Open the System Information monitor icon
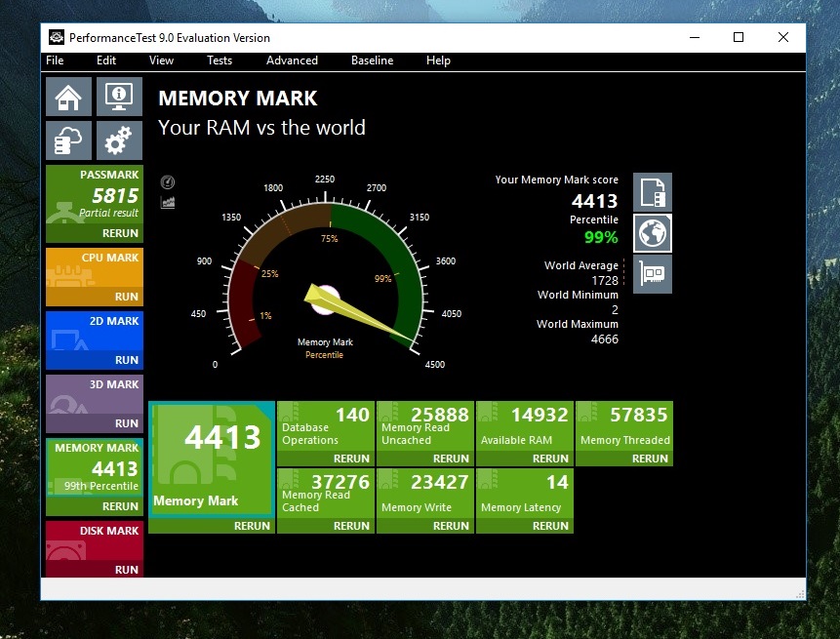Image resolution: width=840 pixels, height=639 pixels. click(119, 97)
